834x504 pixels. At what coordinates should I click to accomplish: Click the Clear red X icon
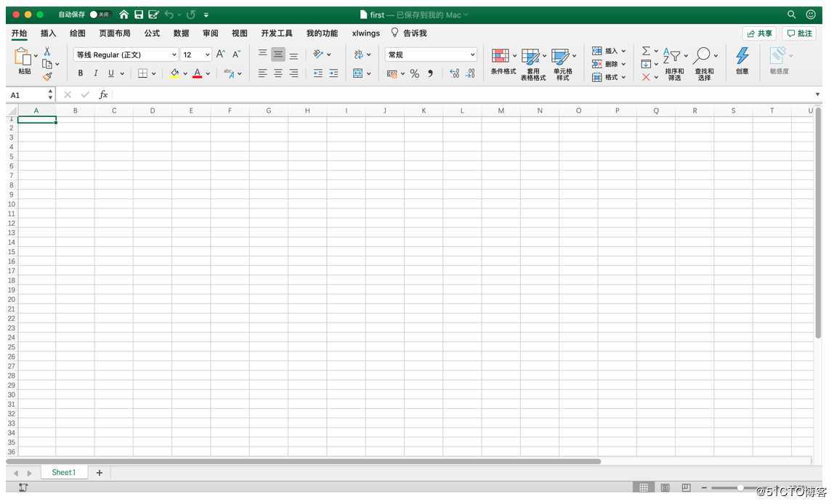point(646,77)
